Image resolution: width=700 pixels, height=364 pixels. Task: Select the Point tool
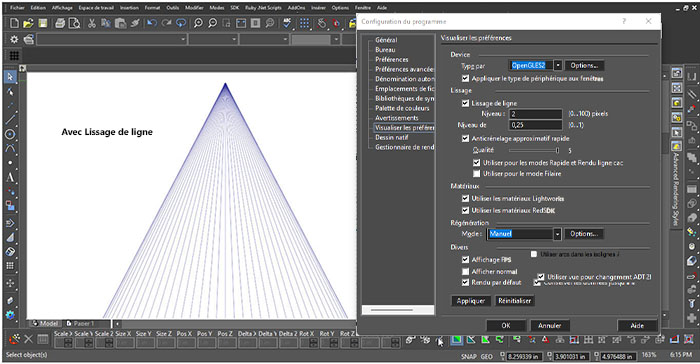click(10, 163)
